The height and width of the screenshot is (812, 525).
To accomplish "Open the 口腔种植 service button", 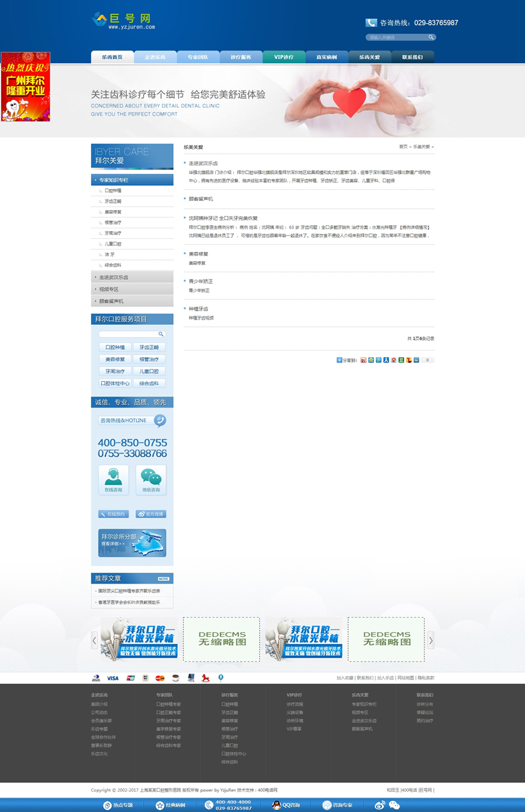I will pyautogui.click(x=115, y=347).
